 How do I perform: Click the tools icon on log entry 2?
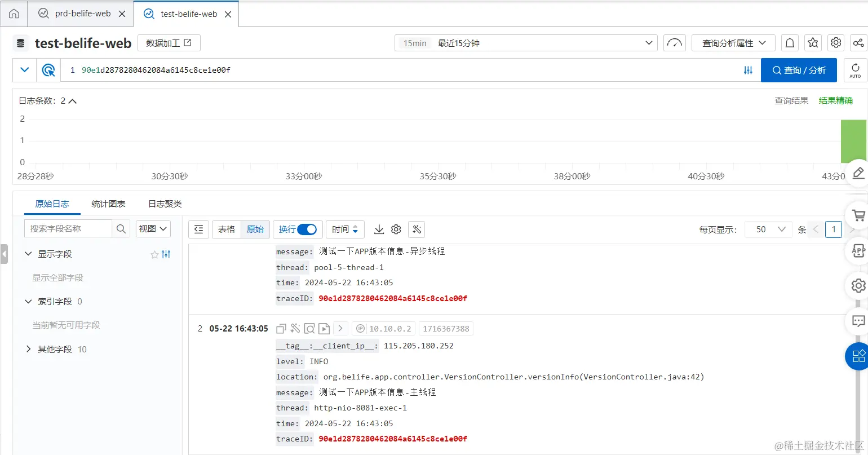(x=295, y=328)
